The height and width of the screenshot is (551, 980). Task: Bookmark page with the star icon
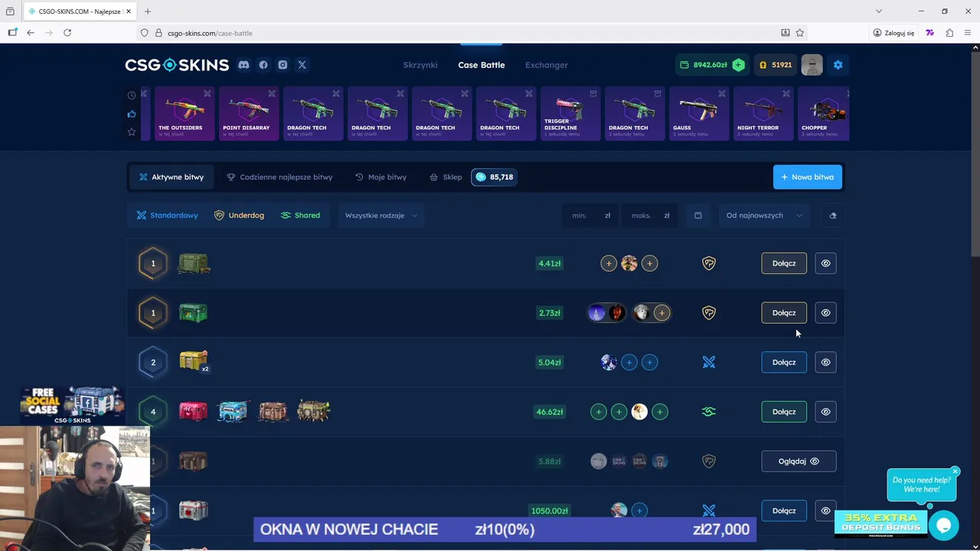click(799, 33)
